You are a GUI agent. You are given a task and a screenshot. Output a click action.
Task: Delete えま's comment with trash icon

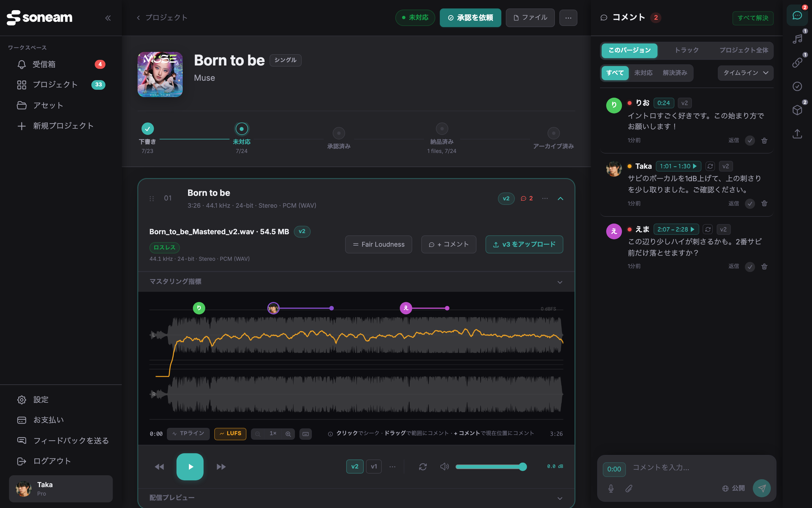pos(764,266)
